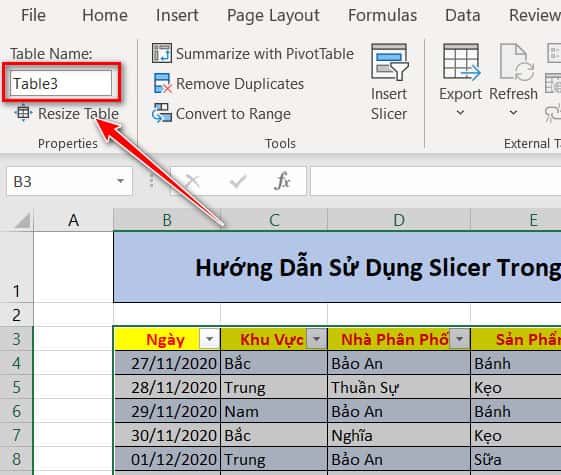The image size is (561, 475).
Task: Select cell with date 28/11/2020
Action: (x=167, y=387)
